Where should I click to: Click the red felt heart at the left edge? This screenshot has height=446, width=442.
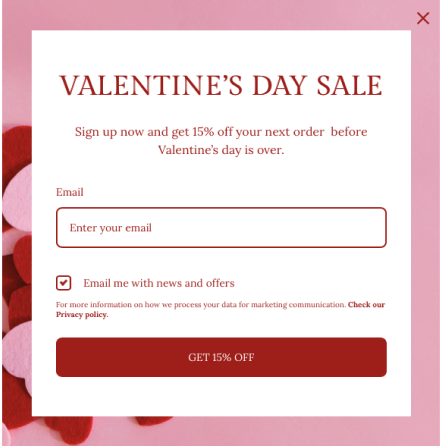pos(17,150)
